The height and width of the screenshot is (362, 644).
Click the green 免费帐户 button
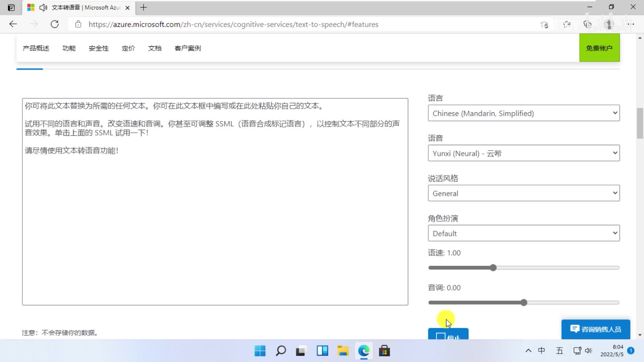[599, 48]
